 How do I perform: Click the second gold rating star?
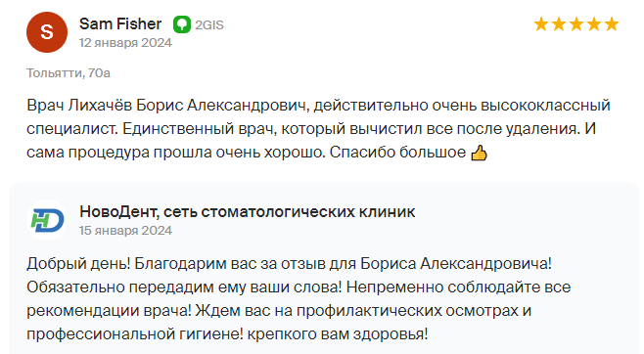559,24
